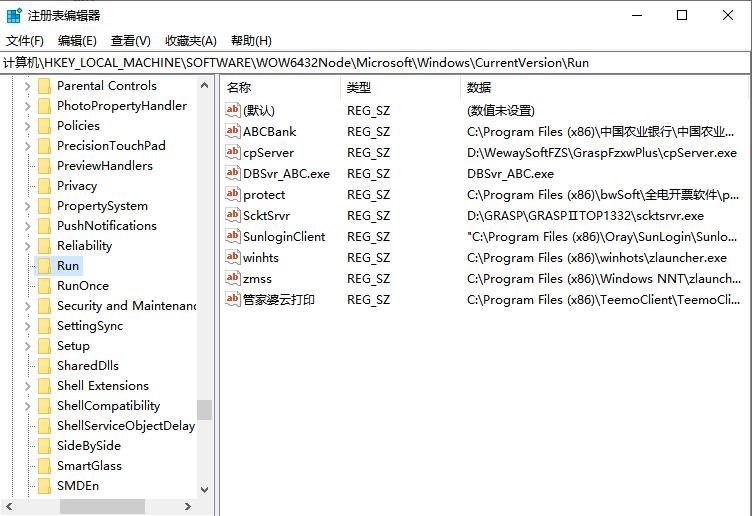The height and width of the screenshot is (516, 752).
Task: Click data cell D:\WewaySoftFZS\GraspFzxwPlus\cpServer.exe
Action: click(x=601, y=152)
